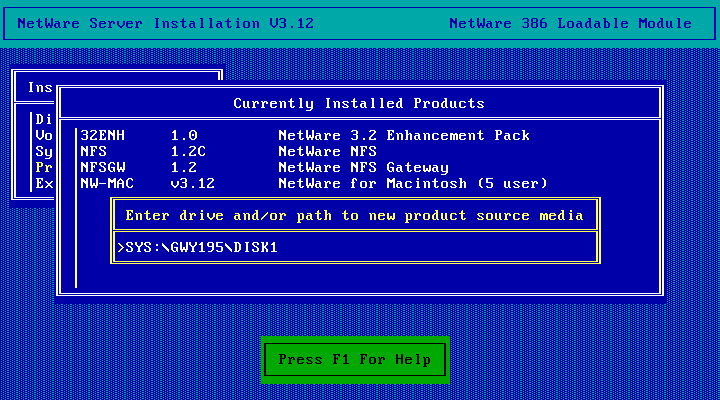
Task: Click the NetWare NFS description text
Action: pyautogui.click(x=327, y=152)
